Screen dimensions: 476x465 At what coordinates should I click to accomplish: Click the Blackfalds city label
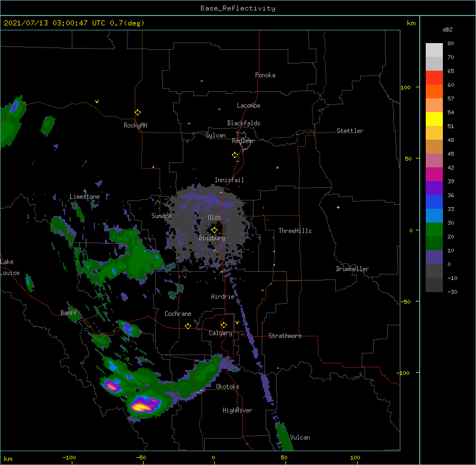244,123
